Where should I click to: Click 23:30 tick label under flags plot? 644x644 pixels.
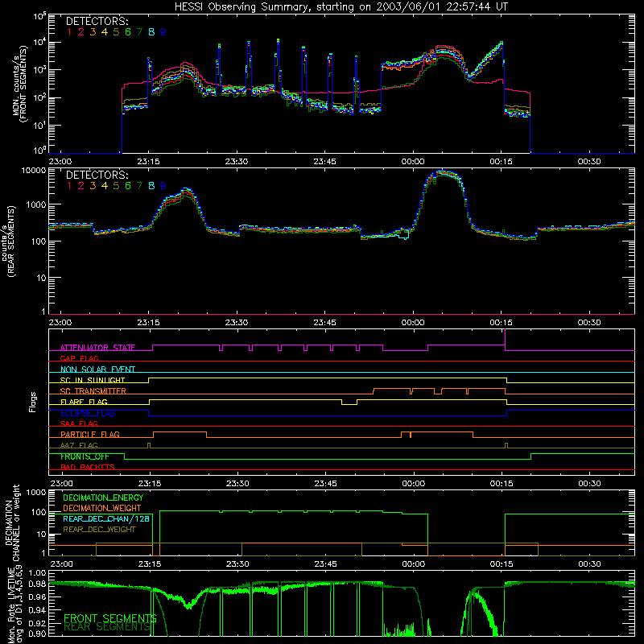237,484
